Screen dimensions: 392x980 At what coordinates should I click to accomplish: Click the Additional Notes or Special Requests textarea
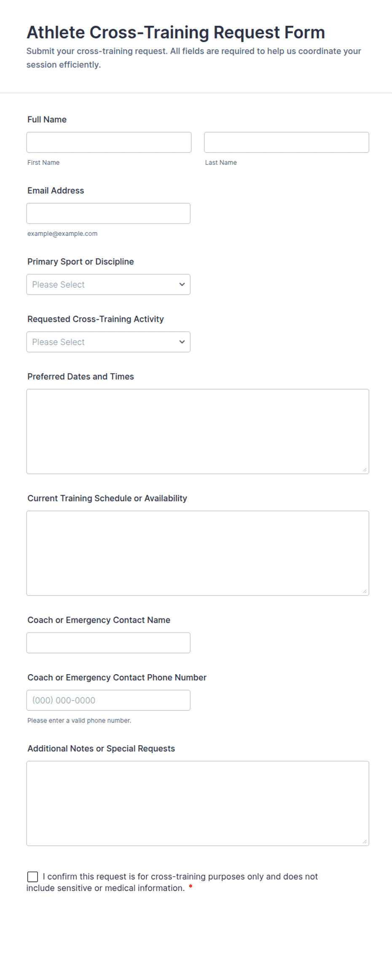(x=198, y=803)
